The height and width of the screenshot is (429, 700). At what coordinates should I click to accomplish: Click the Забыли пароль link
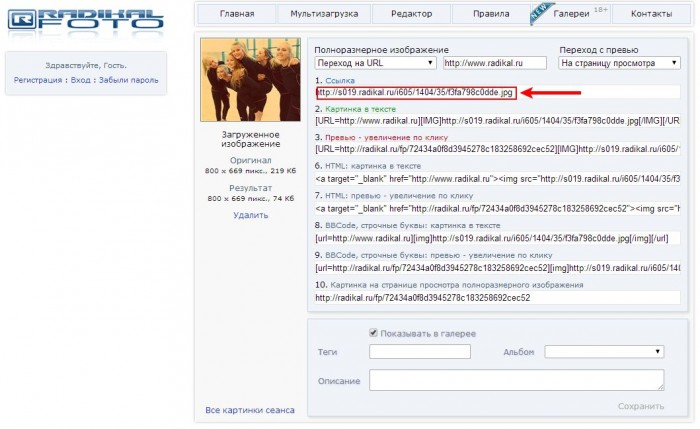pyautogui.click(x=129, y=80)
